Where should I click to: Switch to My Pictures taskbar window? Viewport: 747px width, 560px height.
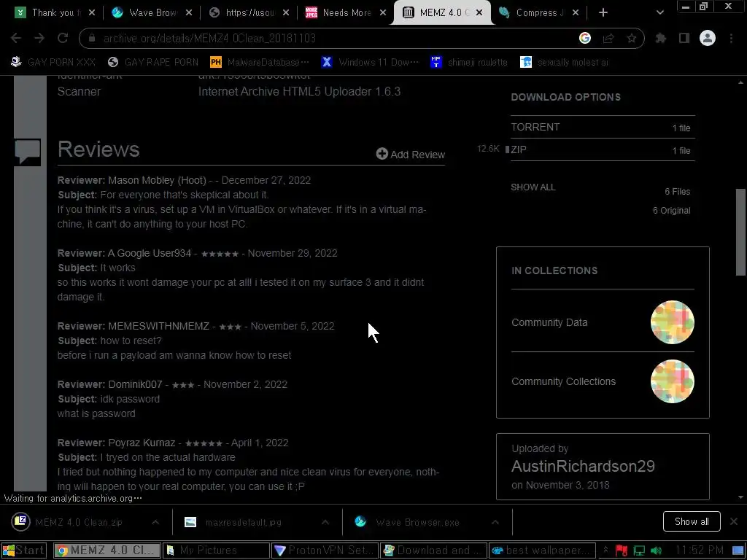216,551
